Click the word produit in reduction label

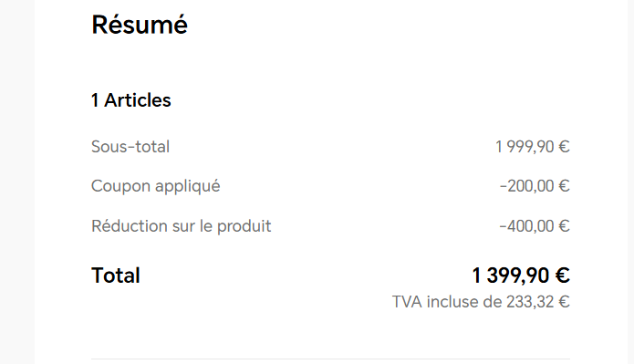click(244, 226)
